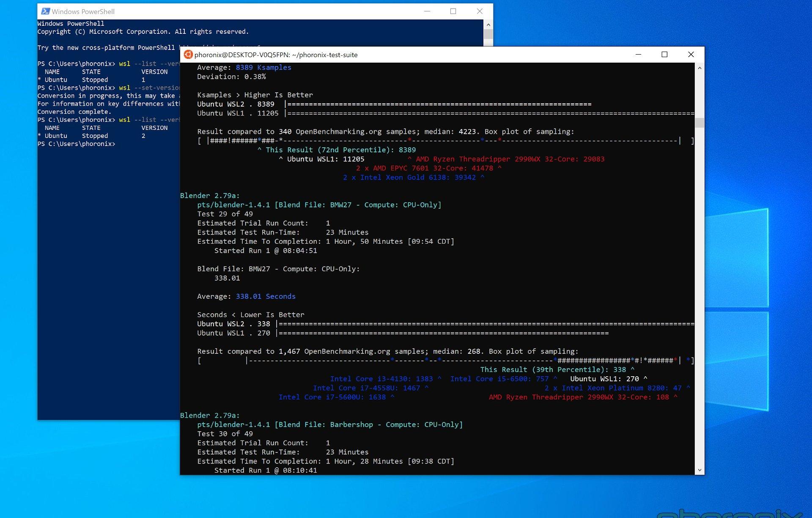This screenshot has height=518, width=812.
Task: Click 'This Result (39th Percentile): 338' text
Action: [x=553, y=369]
